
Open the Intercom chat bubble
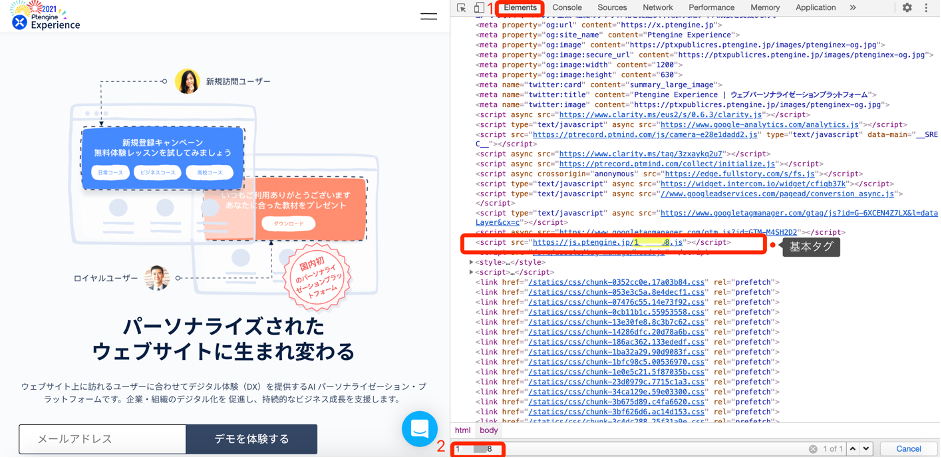pos(420,429)
